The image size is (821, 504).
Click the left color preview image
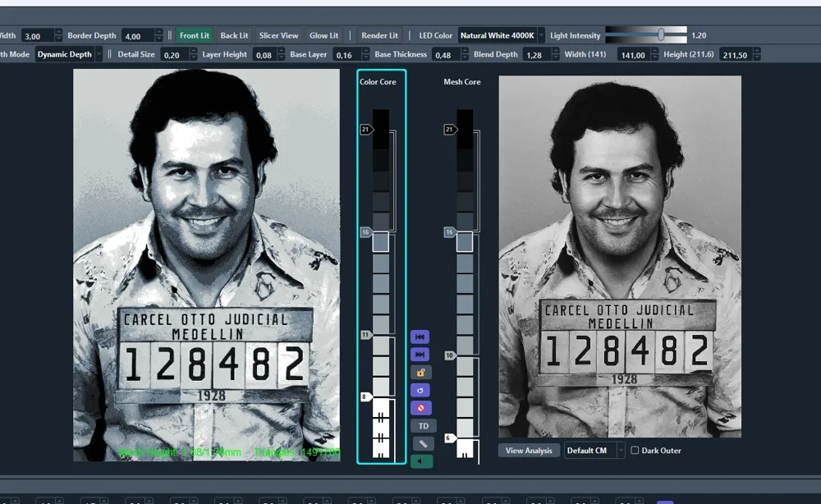click(x=206, y=265)
